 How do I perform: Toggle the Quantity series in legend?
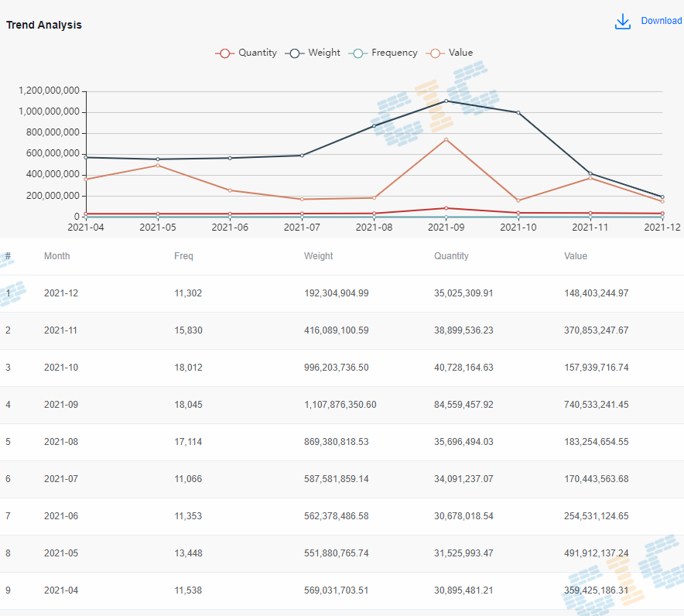point(247,53)
